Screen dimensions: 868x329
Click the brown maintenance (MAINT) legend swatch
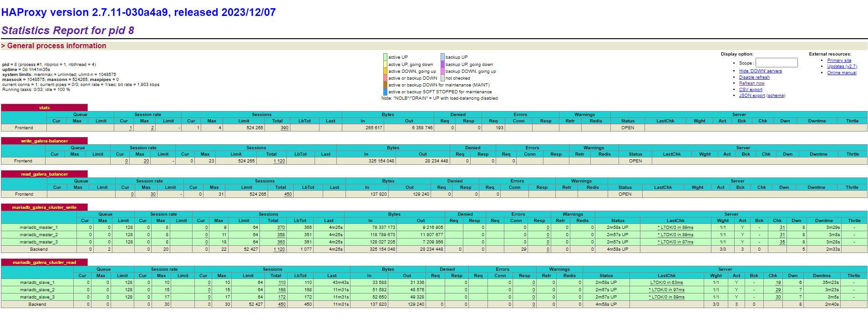[x=385, y=85]
